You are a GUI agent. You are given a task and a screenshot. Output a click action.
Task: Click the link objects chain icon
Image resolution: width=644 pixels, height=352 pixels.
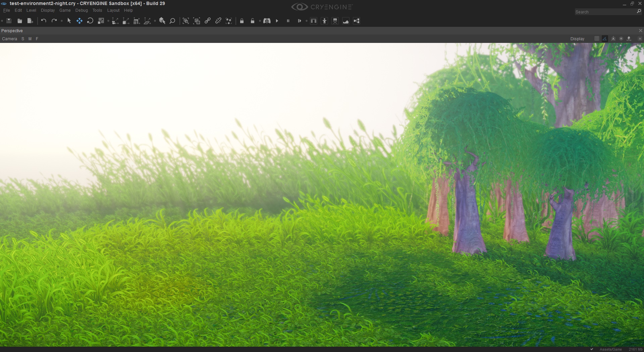208,21
